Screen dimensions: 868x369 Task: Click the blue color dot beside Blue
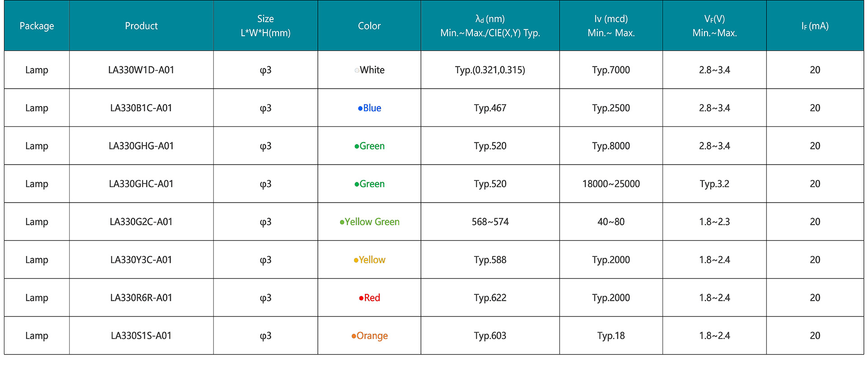(360, 109)
